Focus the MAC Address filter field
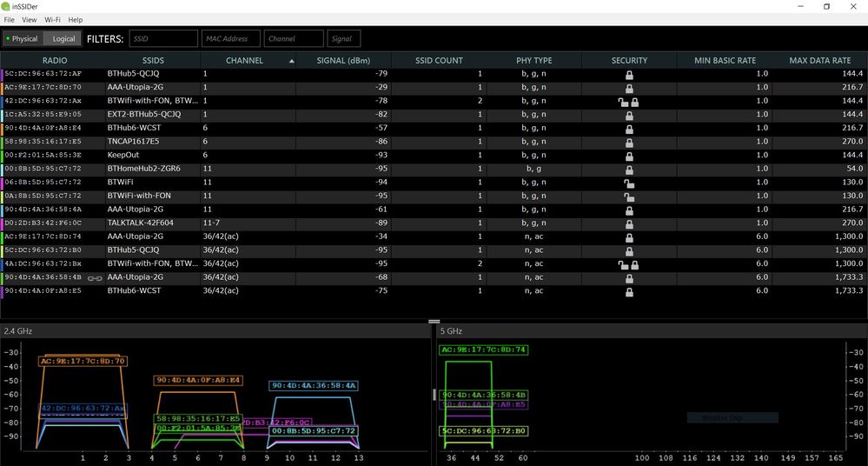The width and height of the screenshot is (868, 466). pos(231,39)
